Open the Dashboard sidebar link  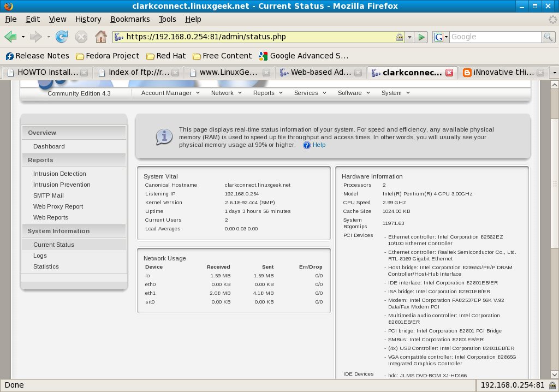click(x=49, y=146)
